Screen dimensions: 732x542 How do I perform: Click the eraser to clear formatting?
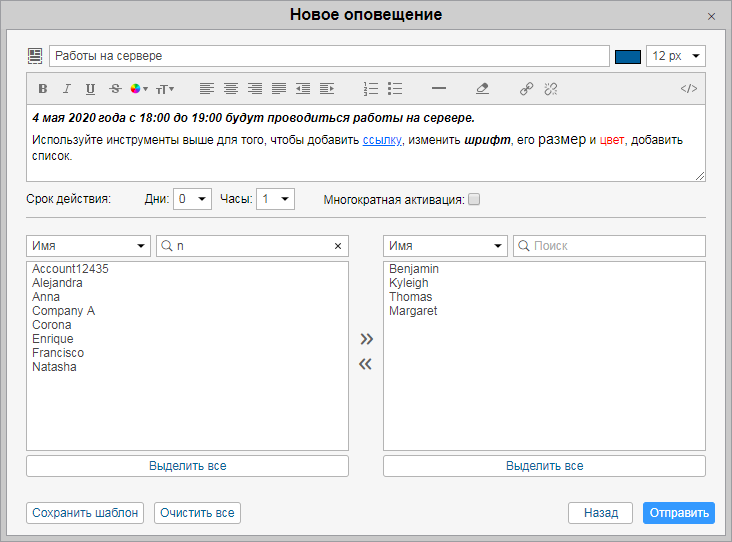483,89
